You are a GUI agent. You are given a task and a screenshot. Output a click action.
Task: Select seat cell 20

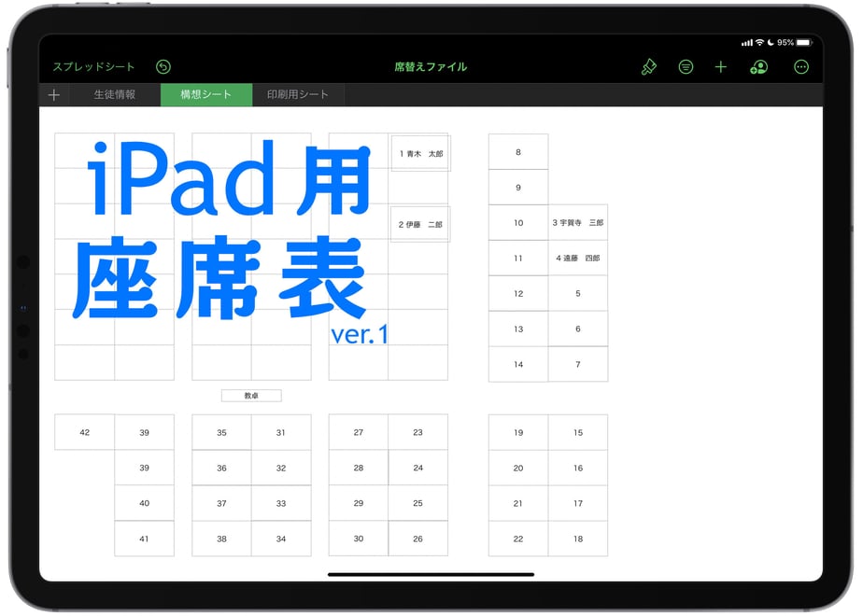pyautogui.click(x=518, y=468)
